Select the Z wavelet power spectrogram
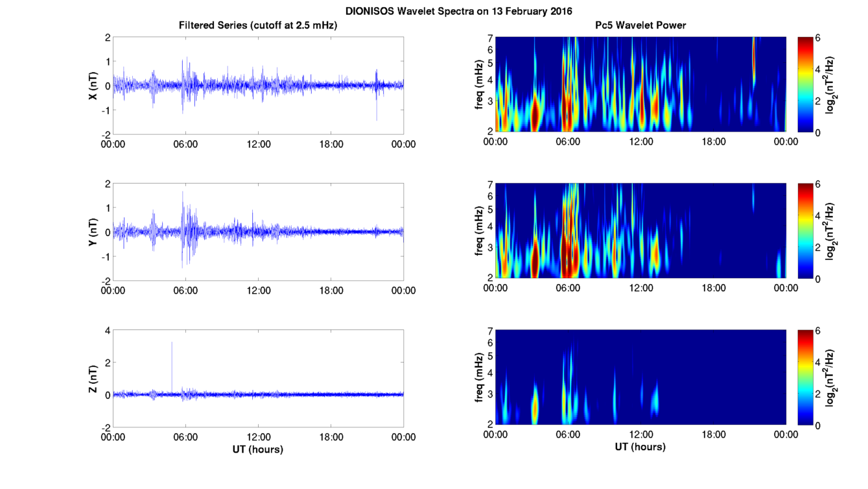This screenshot has height=489, width=868. click(x=640, y=377)
